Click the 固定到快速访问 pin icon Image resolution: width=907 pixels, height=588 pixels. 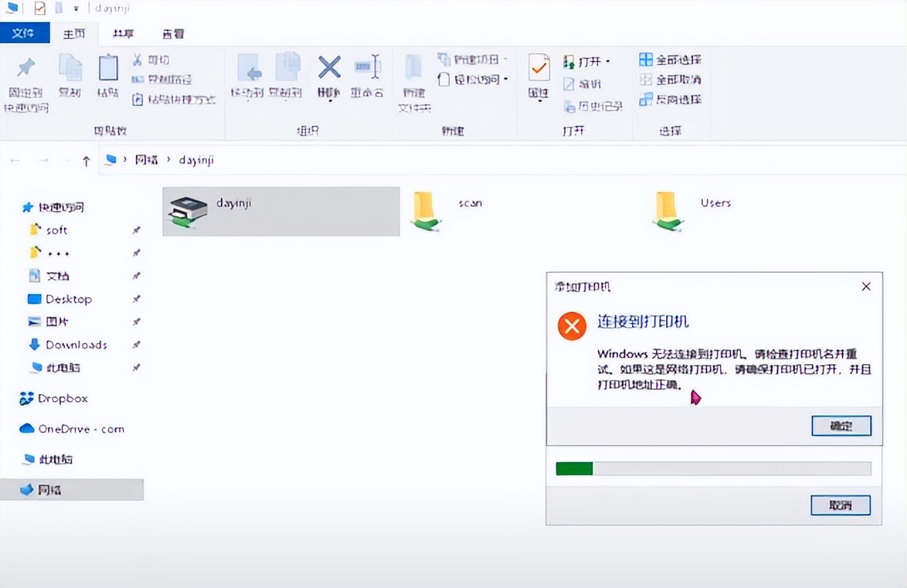tap(26, 68)
